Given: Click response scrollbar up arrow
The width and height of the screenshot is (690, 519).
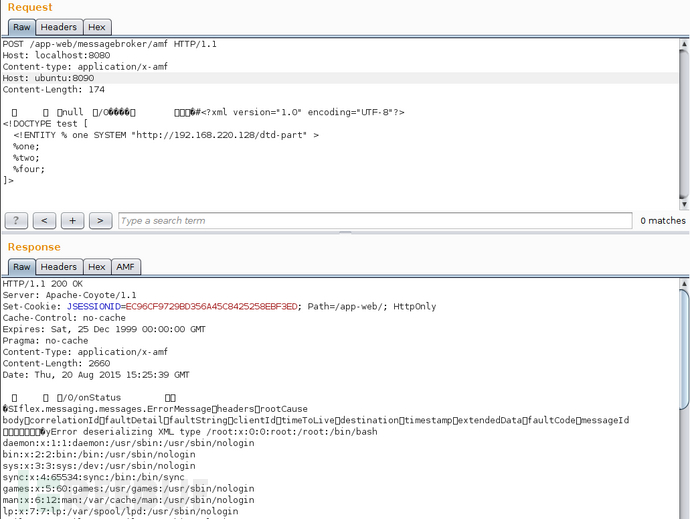Looking at the screenshot, I should [684, 283].
